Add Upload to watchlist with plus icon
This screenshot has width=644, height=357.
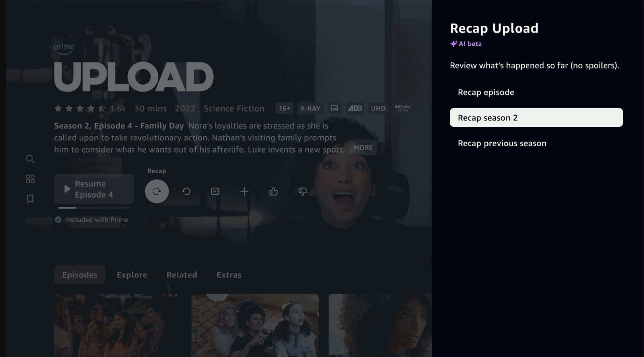point(244,192)
